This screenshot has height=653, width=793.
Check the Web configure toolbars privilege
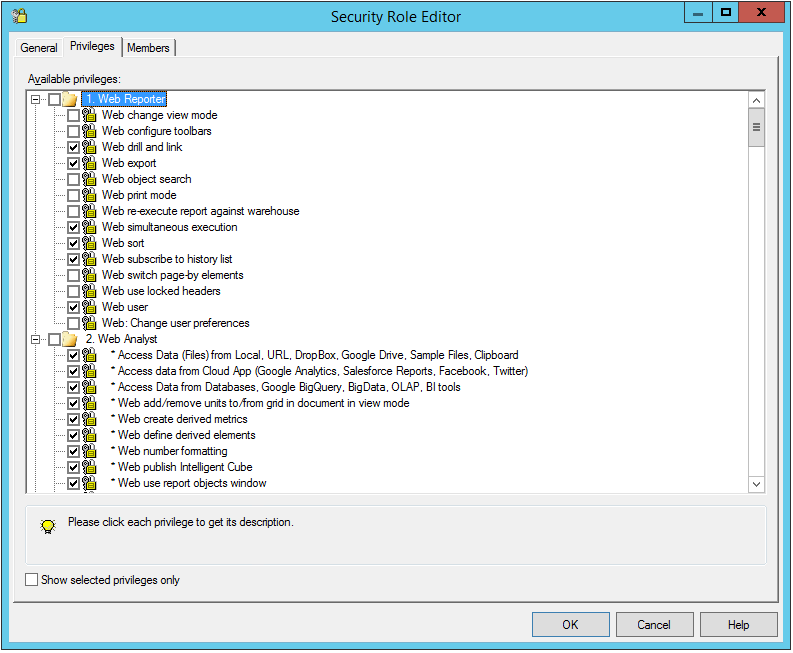73,132
